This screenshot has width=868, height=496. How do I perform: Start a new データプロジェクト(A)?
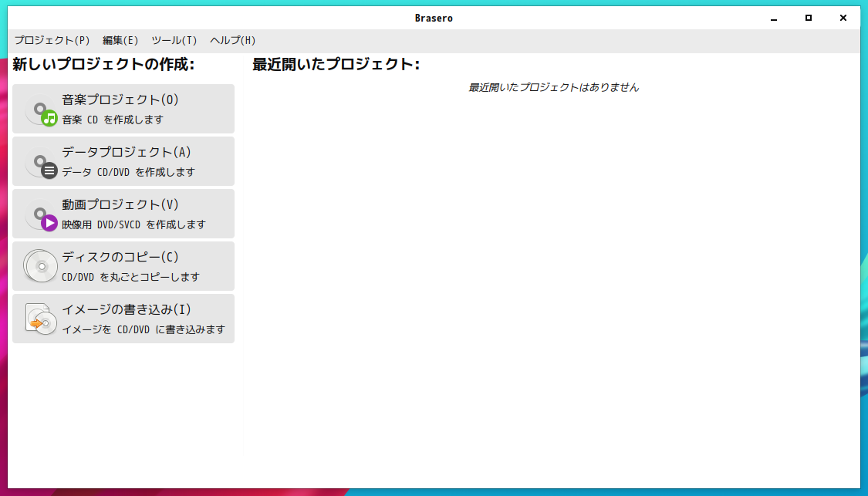pyautogui.click(x=123, y=161)
